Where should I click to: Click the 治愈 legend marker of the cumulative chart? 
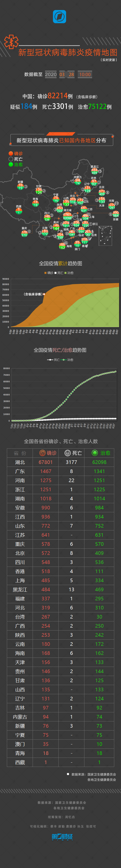pos(65,273)
